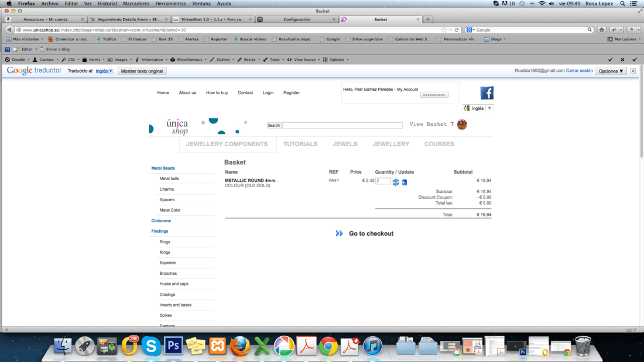Open the Historial menu in menu bar
This screenshot has height=362, width=644.
107,4
